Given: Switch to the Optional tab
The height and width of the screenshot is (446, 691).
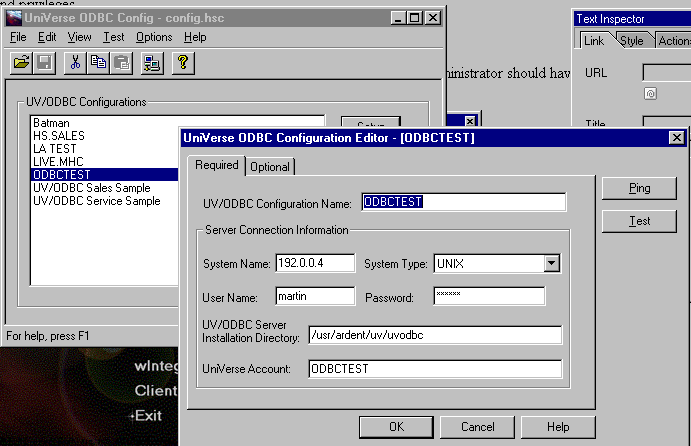Looking at the screenshot, I should click(x=270, y=167).
